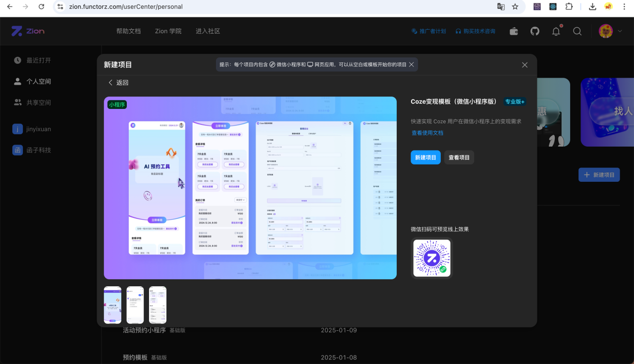This screenshot has width=634, height=364.
Task: Open the GitHub icon link
Action: 535,31
